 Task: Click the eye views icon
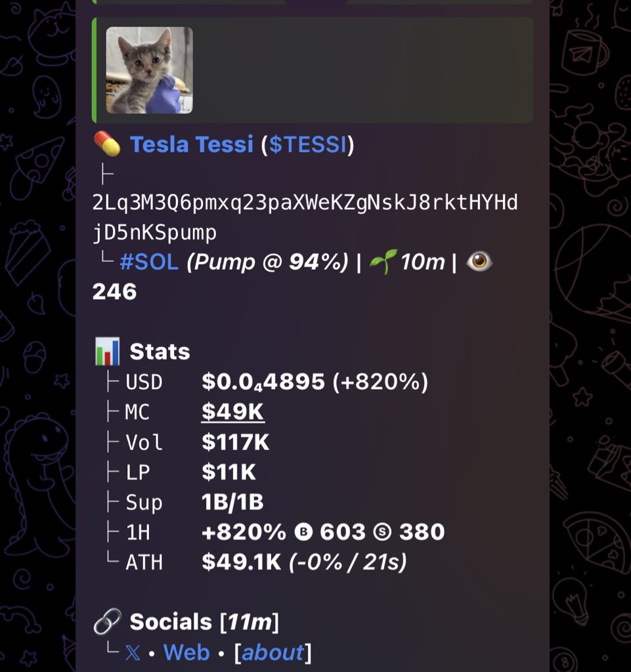479,262
